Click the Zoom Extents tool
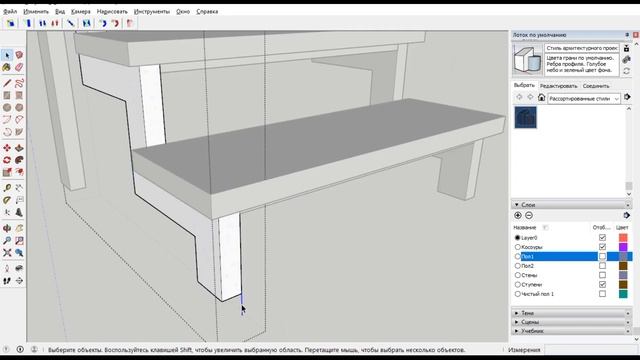The image size is (640, 360). [x=7, y=253]
